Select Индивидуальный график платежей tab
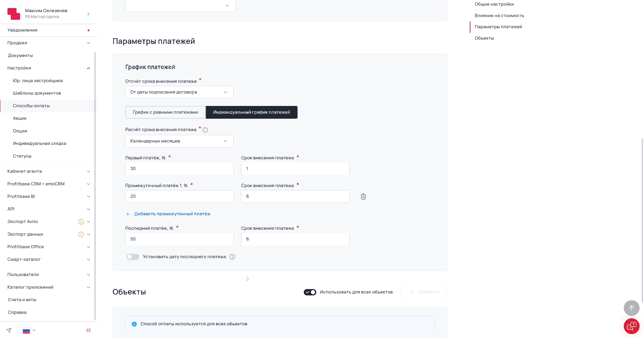This screenshot has height=338, width=644. point(251,112)
